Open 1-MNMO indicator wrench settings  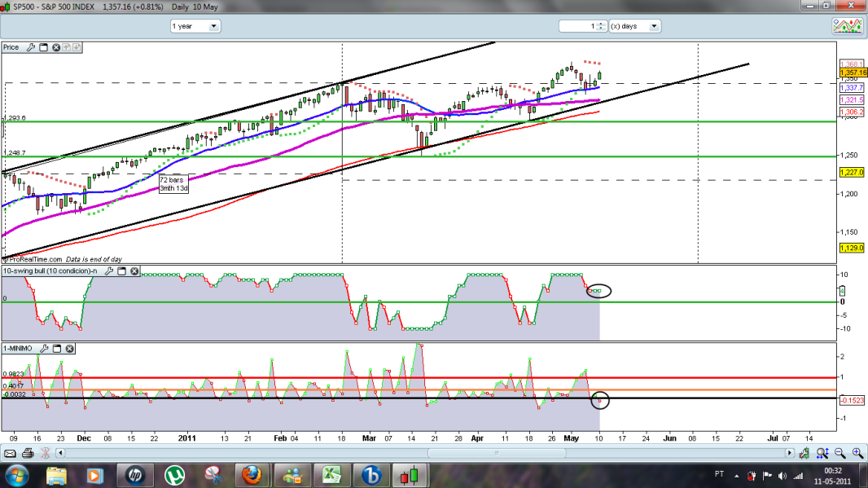[44, 349]
